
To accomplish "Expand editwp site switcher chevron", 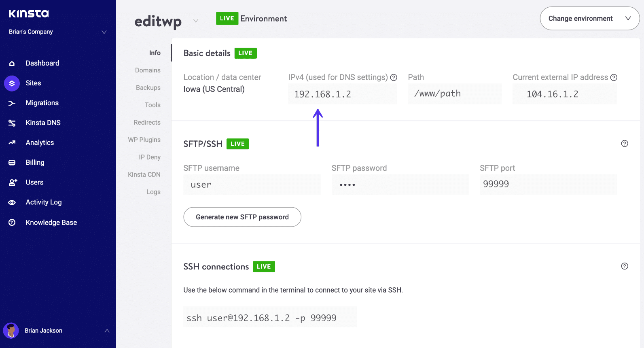I will tap(196, 21).
